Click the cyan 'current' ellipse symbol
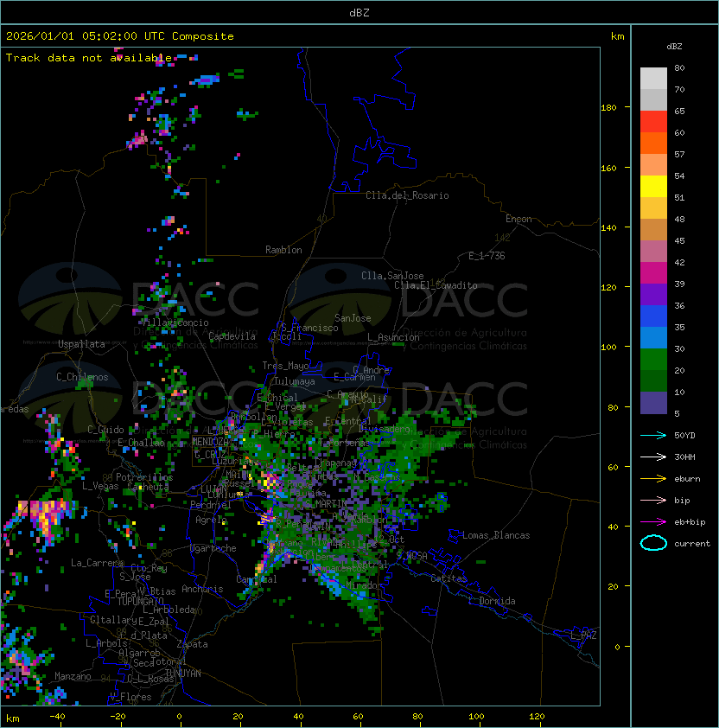Screen dimensions: 719x728 653,543
